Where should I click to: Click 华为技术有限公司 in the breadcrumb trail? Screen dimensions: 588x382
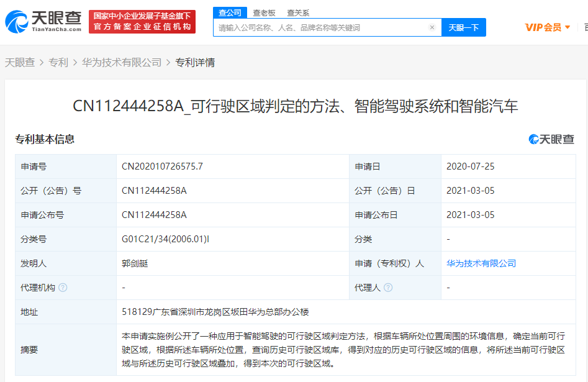click(120, 62)
